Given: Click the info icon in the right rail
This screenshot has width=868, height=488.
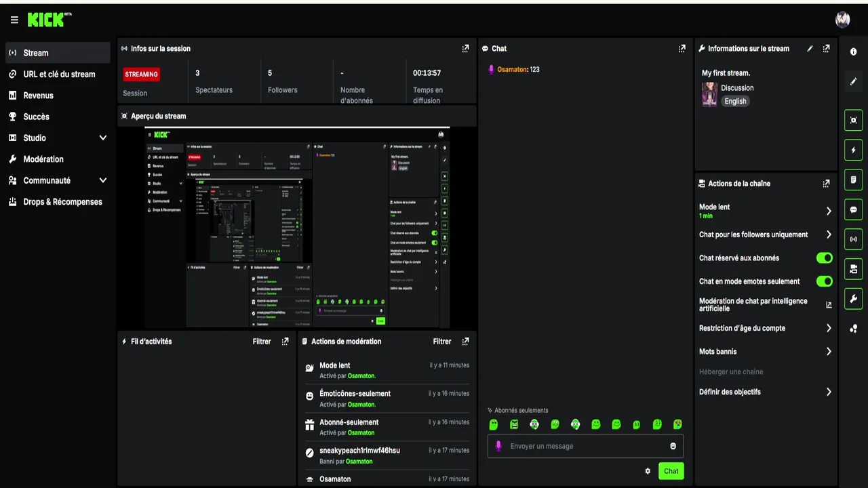Looking at the screenshot, I should [x=853, y=52].
